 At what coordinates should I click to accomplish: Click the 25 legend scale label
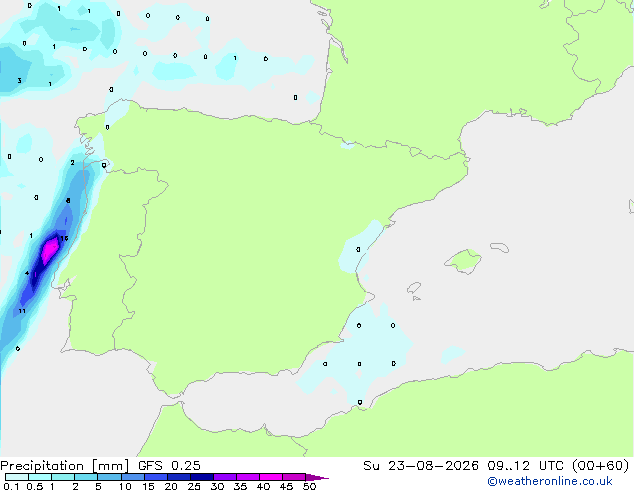(194, 486)
